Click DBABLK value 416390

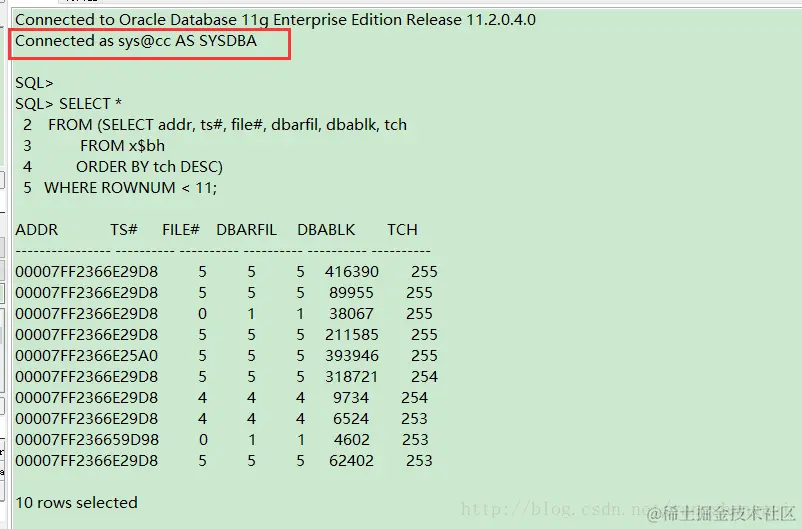pyautogui.click(x=352, y=272)
